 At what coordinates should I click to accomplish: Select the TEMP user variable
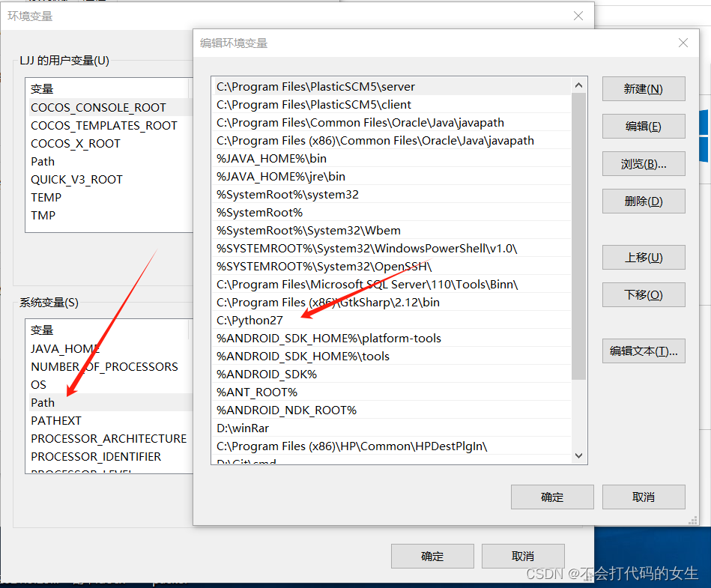[x=46, y=197]
